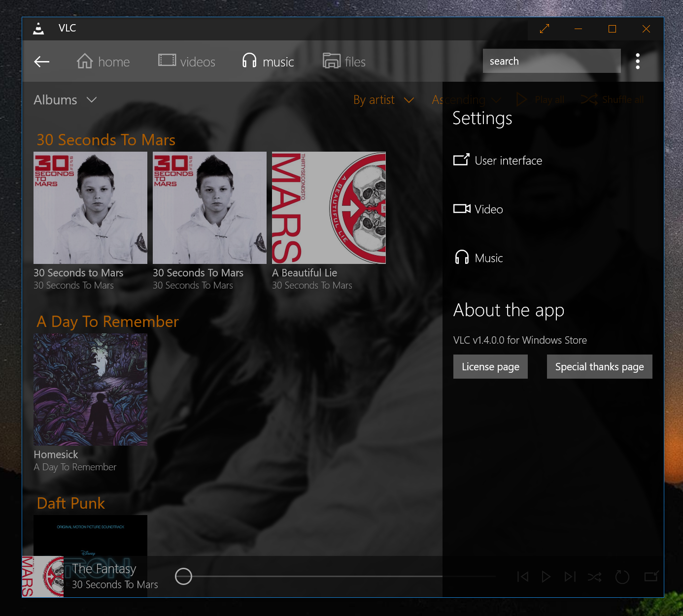Toggle shuffle in player bar

pyautogui.click(x=594, y=577)
